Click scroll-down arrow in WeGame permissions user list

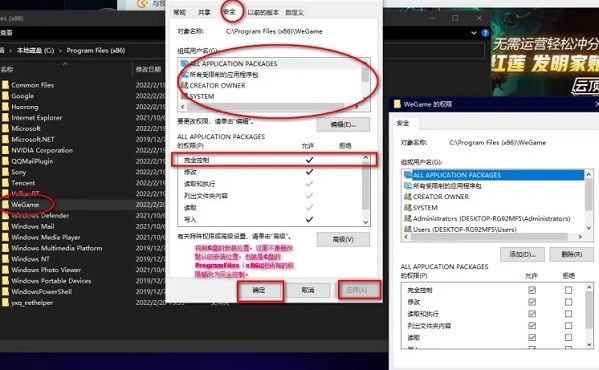pyautogui.click(x=589, y=228)
